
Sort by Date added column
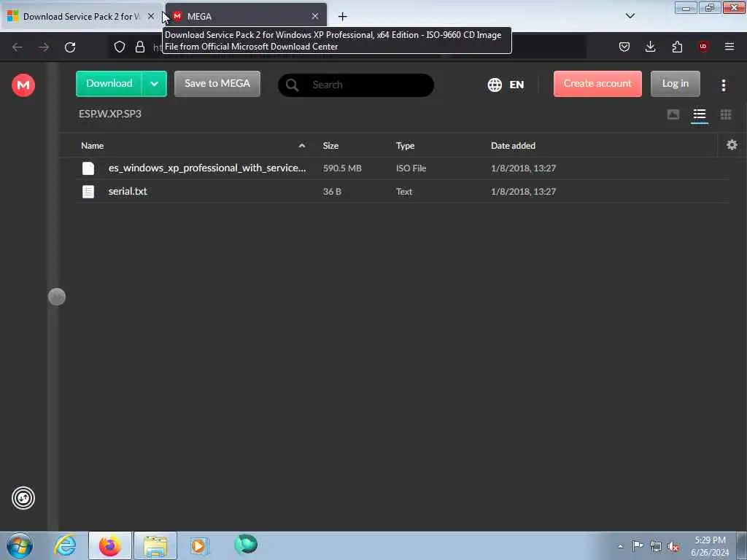(513, 146)
